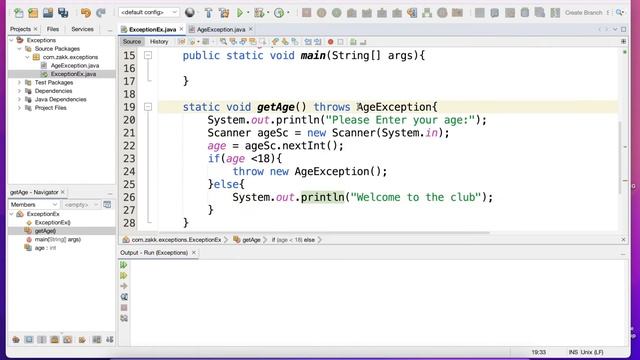Collapse the Exceptions project node
This screenshot has width=640, height=360.
pos(11,40)
